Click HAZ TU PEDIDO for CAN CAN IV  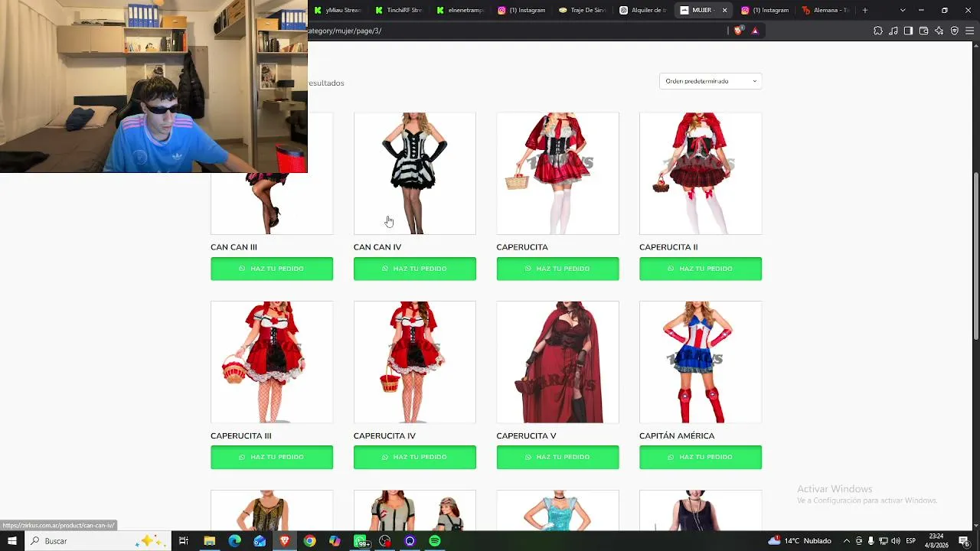pos(415,269)
